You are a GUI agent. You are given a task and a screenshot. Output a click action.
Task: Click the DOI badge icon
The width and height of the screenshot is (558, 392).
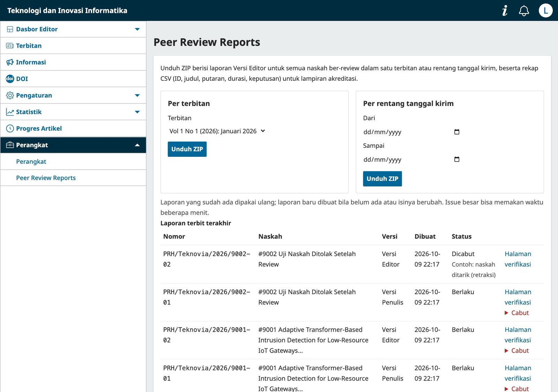click(10, 79)
